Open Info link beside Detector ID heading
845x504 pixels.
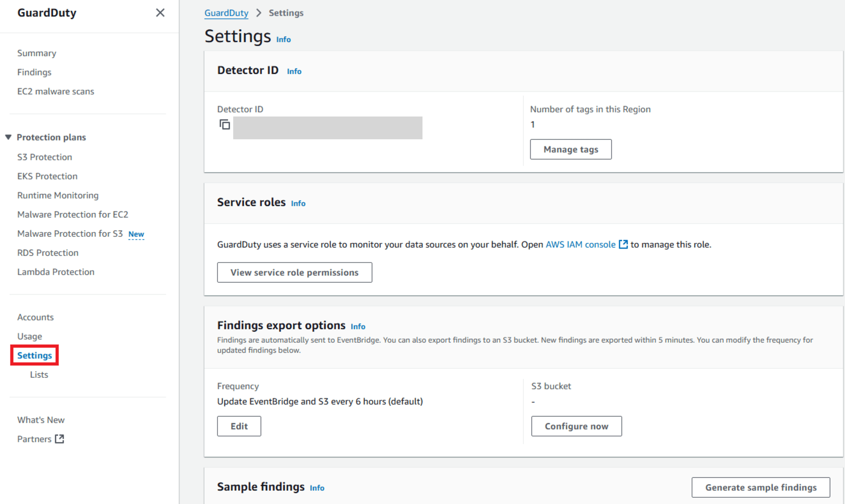pyautogui.click(x=294, y=71)
